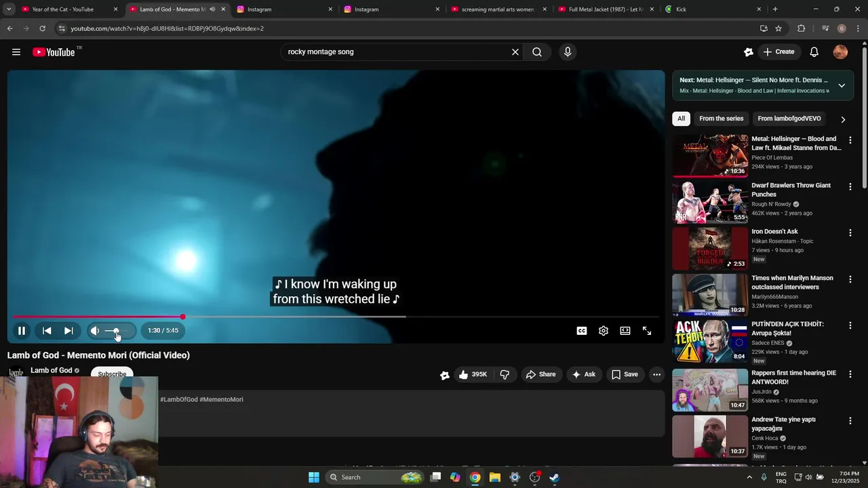
Task: Open options for Rappers DIE ANTWOORD video
Action: [x=850, y=374]
